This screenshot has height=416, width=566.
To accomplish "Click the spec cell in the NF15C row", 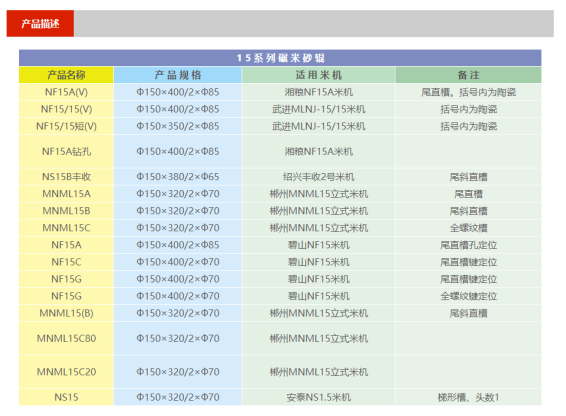I will click(178, 261).
